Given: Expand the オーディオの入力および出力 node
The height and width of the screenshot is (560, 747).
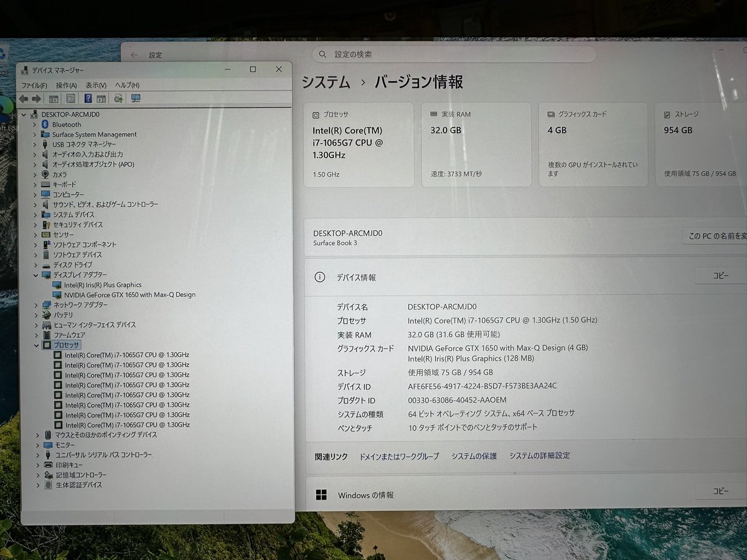Looking at the screenshot, I should pyautogui.click(x=35, y=154).
